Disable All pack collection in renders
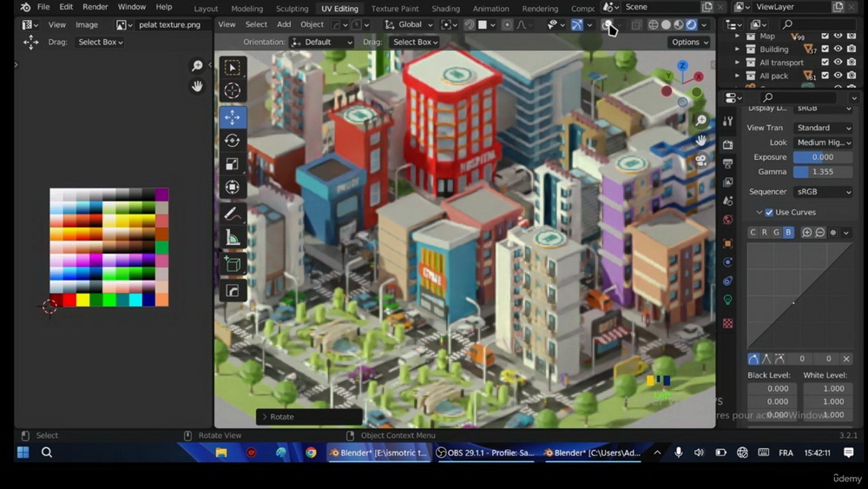868x489 pixels. pos(852,76)
